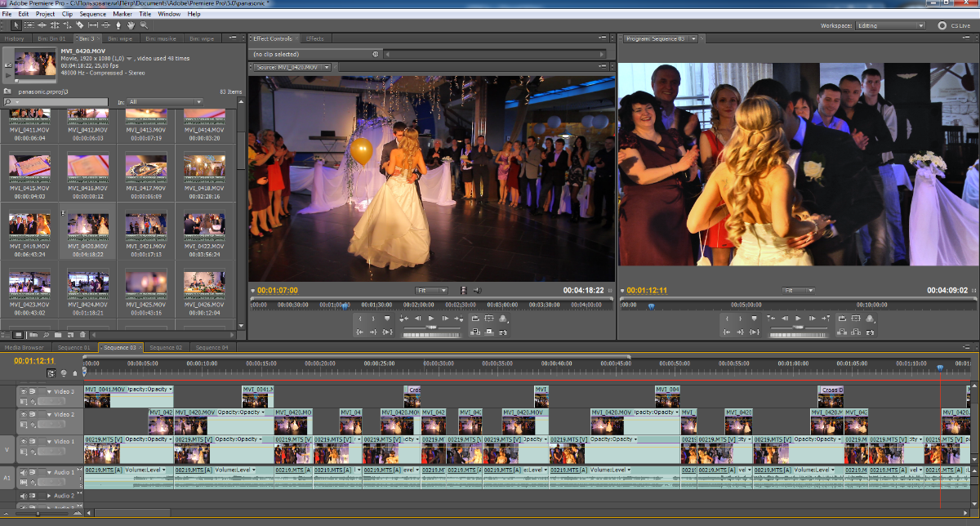Select the Ripple Edit tool
980x526 pixels.
[42, 25]
